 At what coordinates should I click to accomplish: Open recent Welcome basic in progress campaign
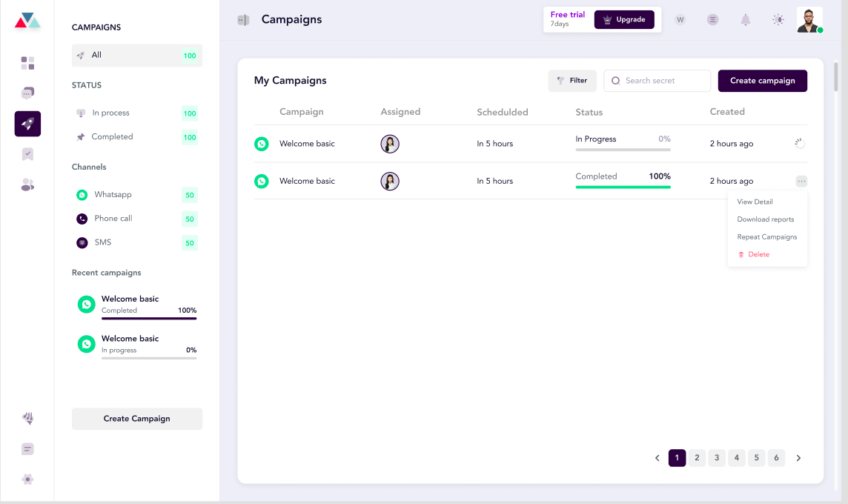point(137,346)
